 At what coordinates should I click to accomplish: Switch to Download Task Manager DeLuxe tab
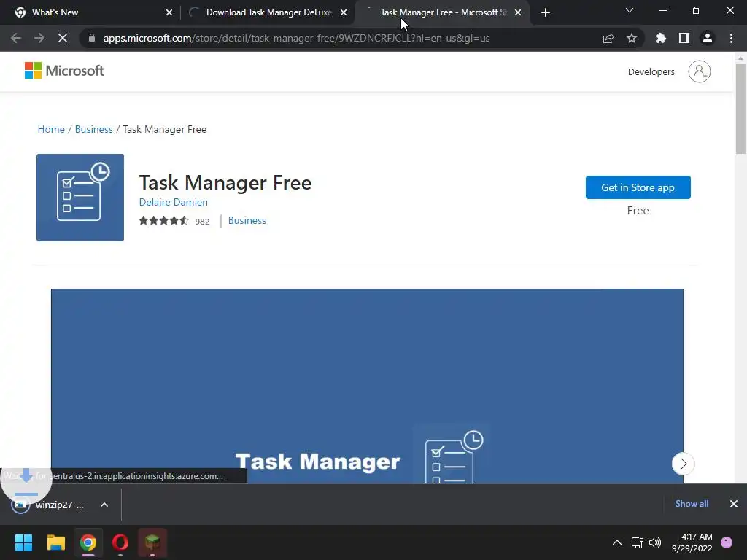267,12
